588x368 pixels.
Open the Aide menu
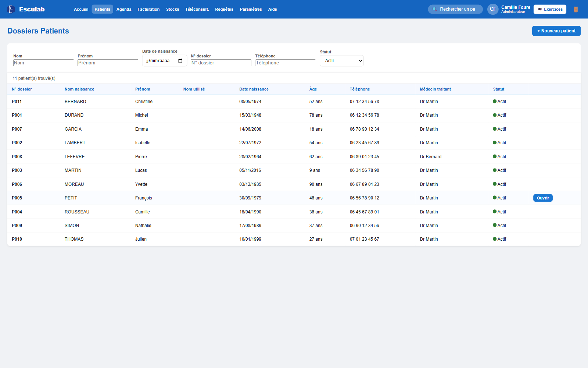[x=272, y=9]
